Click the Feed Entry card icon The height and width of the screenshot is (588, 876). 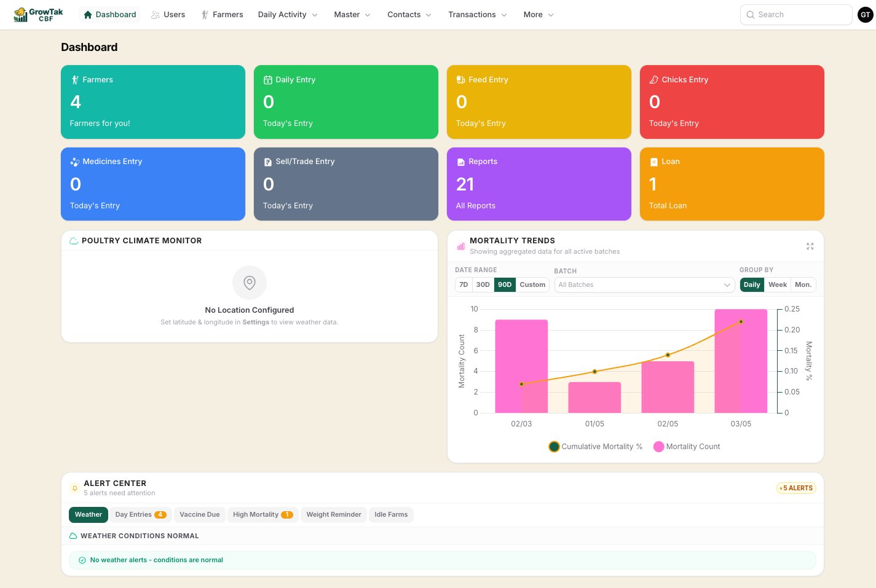pyautogui.click(x=461, y=80)
